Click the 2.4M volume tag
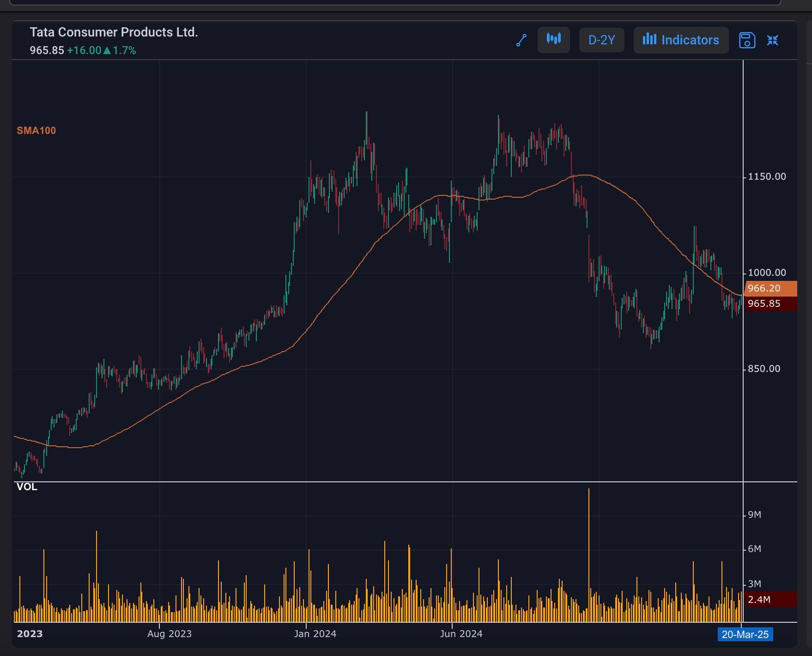Screen dimensions: 812x656 [x=771, y=600]
